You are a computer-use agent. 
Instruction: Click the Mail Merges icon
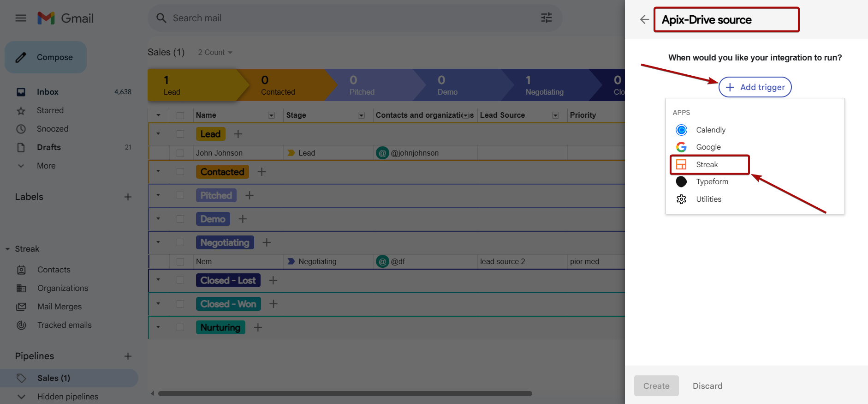[x=21, y=307]
